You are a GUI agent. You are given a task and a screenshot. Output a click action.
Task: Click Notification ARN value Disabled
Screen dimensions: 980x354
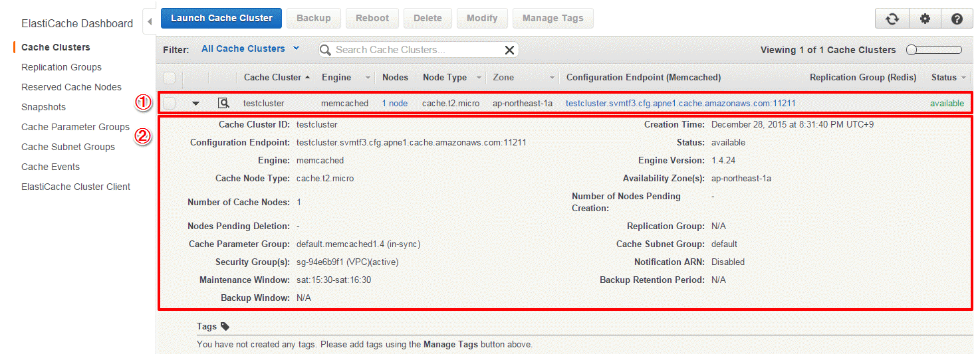pyautogui.click(x=728, y=262)
